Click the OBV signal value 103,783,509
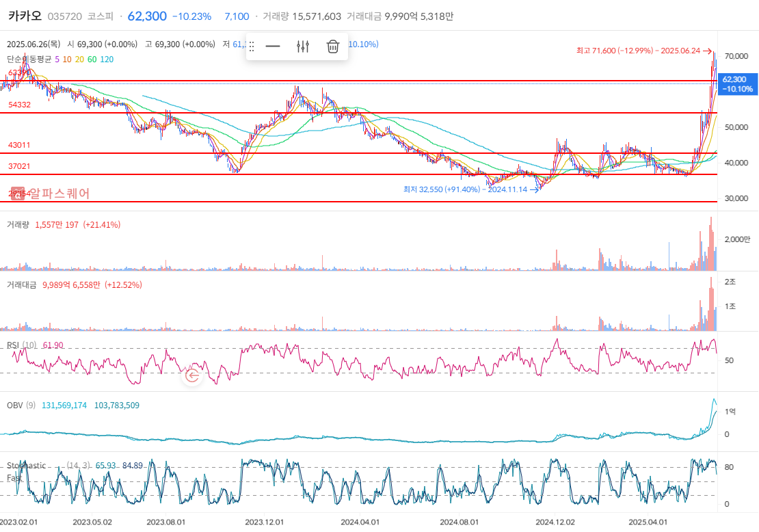The height and width of the screenshot is (532, 759). click(117, 405)
